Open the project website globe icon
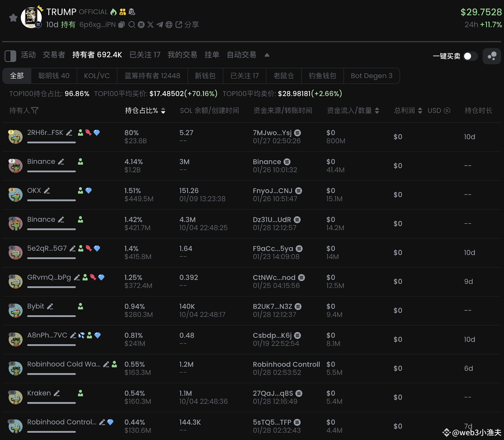The width and height of the screenshot is (504, 440). point(169,25)
